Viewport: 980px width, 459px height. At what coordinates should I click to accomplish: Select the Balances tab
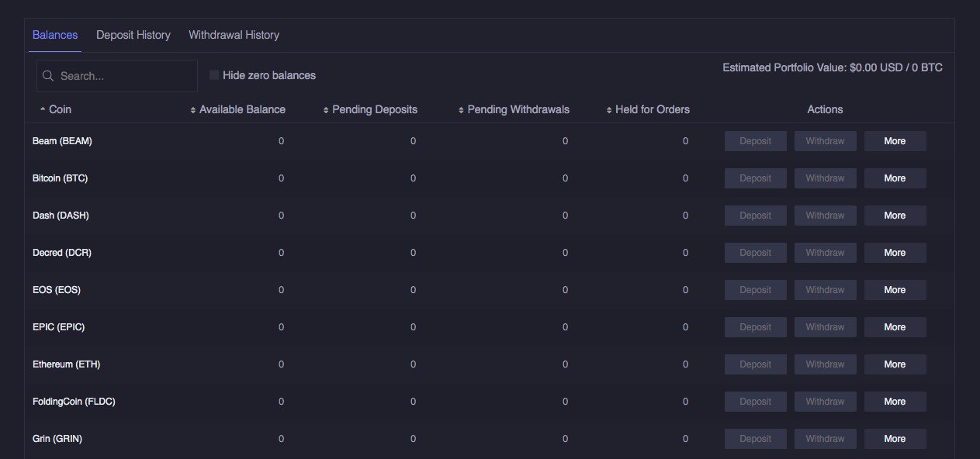pos(55,35)
